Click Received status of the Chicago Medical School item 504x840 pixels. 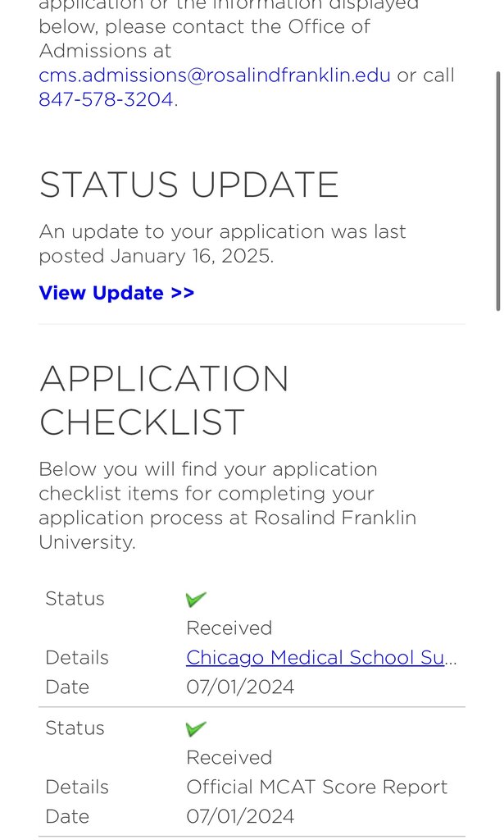click(229, 628)
